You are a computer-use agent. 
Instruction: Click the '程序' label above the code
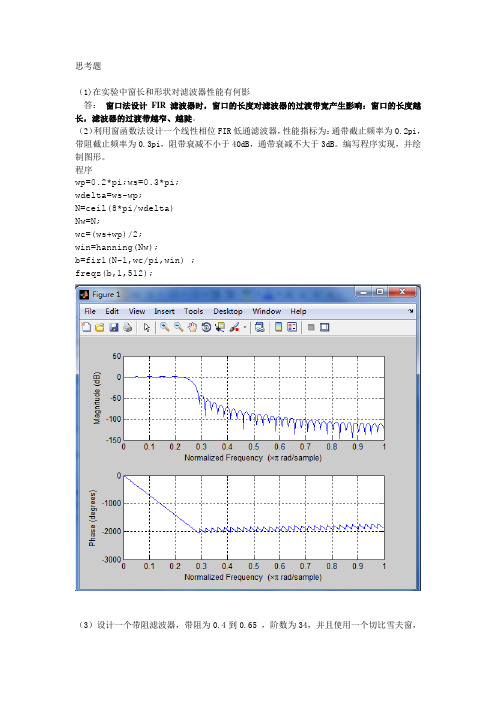[84, 170]
